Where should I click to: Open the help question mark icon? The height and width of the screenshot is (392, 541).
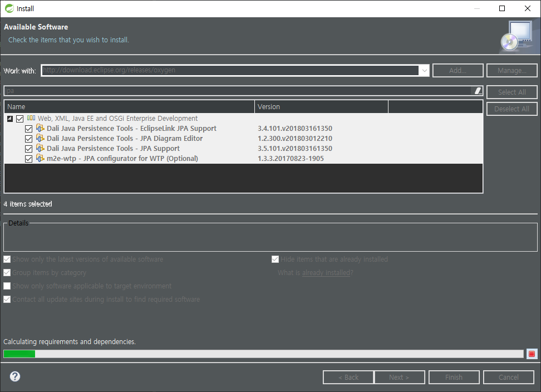[x=15, y=376]
